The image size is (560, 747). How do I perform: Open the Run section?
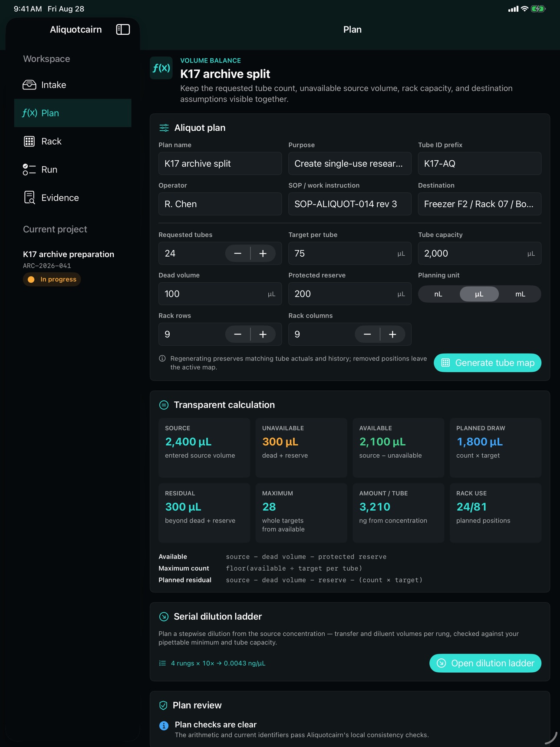[x=72, y=169]
